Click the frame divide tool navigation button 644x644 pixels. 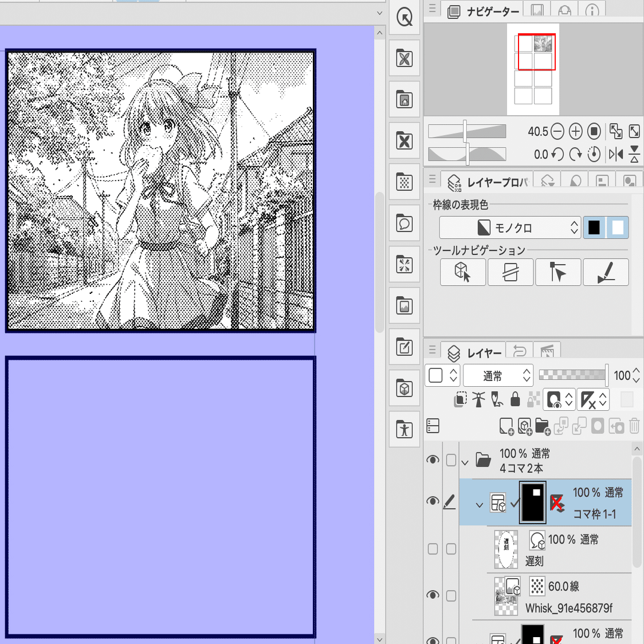tap(511, 272)
